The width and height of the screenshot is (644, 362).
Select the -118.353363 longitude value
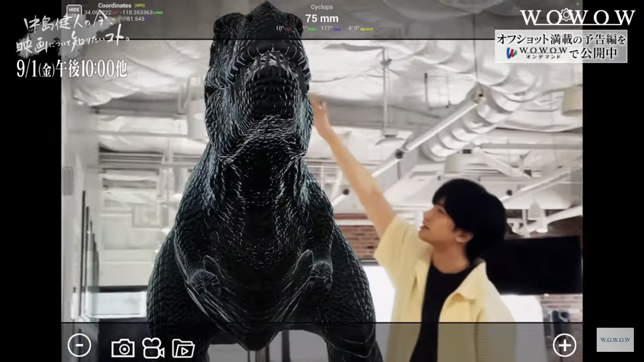point(137,12)
